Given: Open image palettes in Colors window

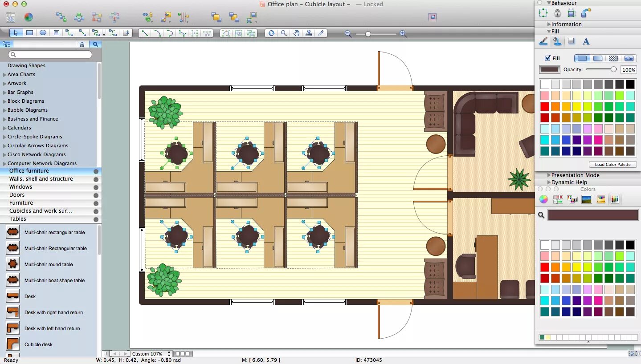Looking at the screenshot, I should (x=586, y=199).
